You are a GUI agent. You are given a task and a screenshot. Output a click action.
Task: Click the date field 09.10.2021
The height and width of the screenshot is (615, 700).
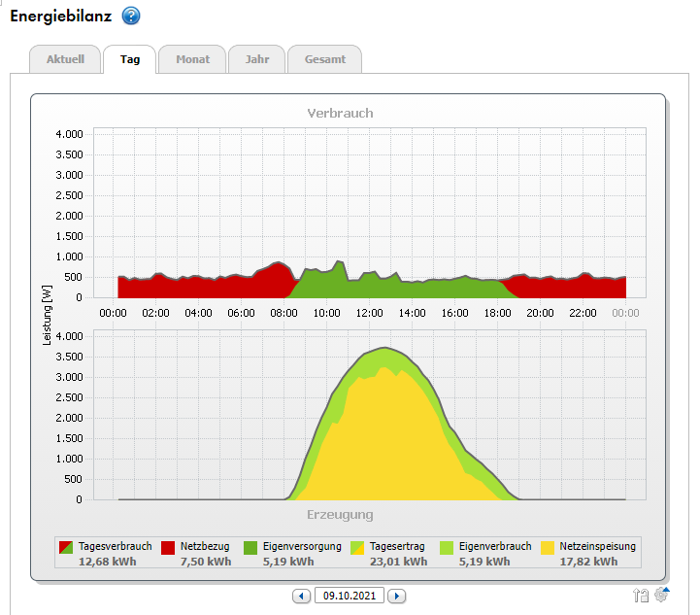pos(350,596)
